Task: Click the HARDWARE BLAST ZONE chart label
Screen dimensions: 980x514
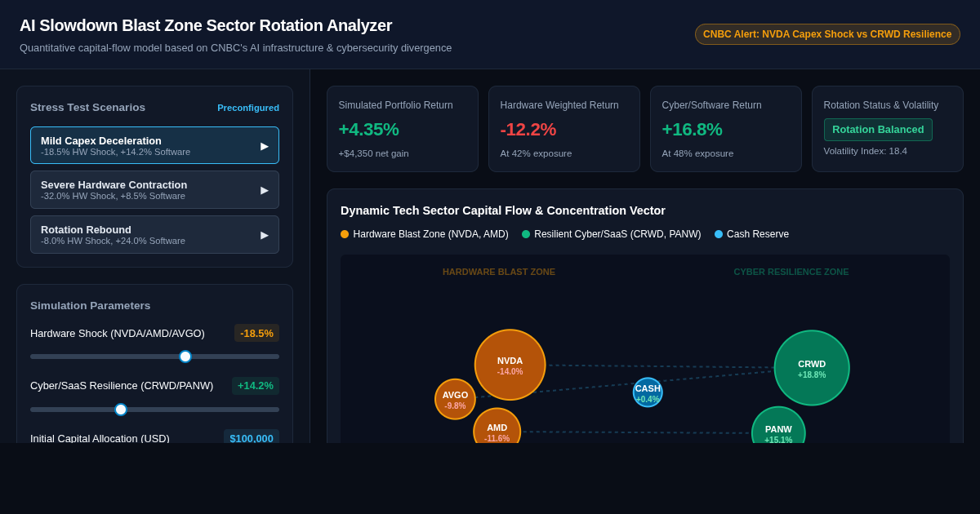Action: 499,272
